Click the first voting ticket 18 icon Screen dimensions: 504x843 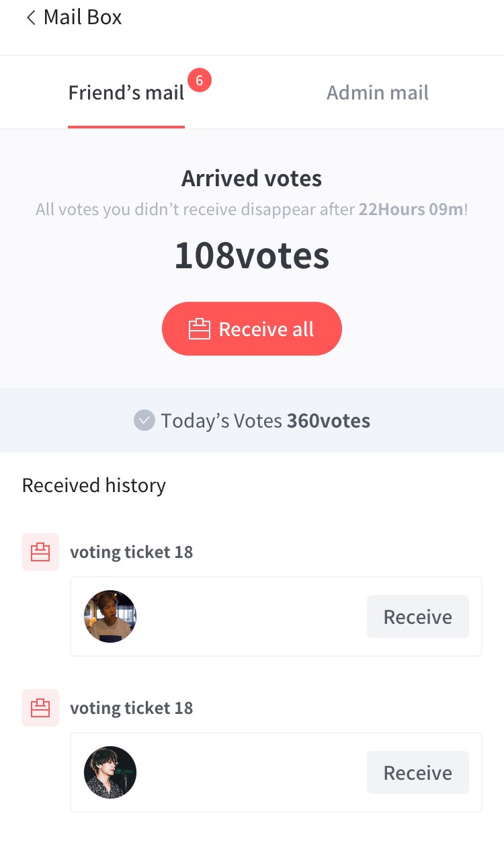coord(40,552)
